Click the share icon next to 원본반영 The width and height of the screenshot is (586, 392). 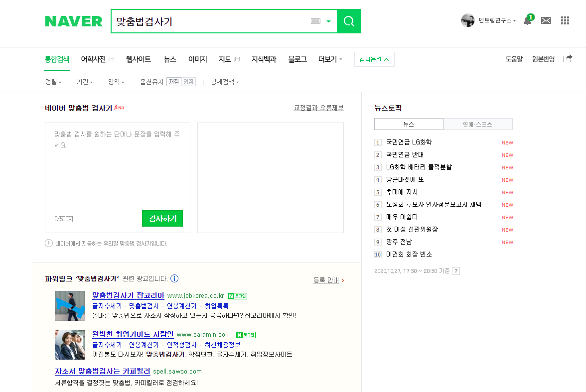click(568, 59)
